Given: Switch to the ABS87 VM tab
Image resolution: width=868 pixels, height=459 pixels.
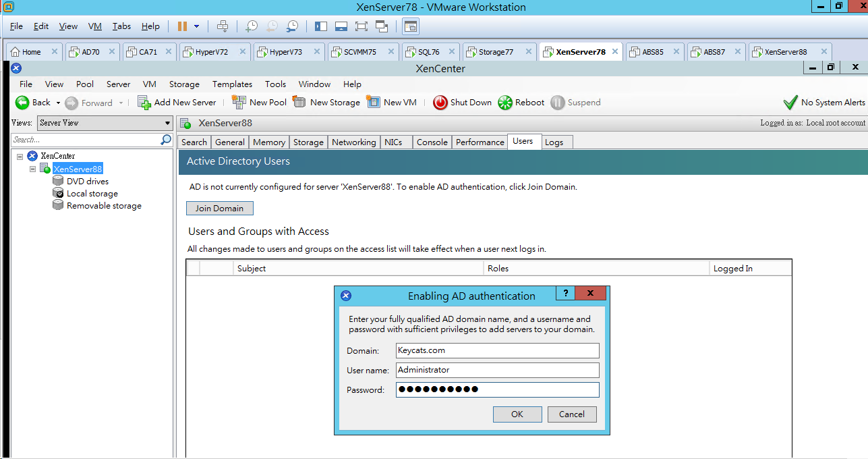Looking at the screenshot, I should tap(714, 52).
